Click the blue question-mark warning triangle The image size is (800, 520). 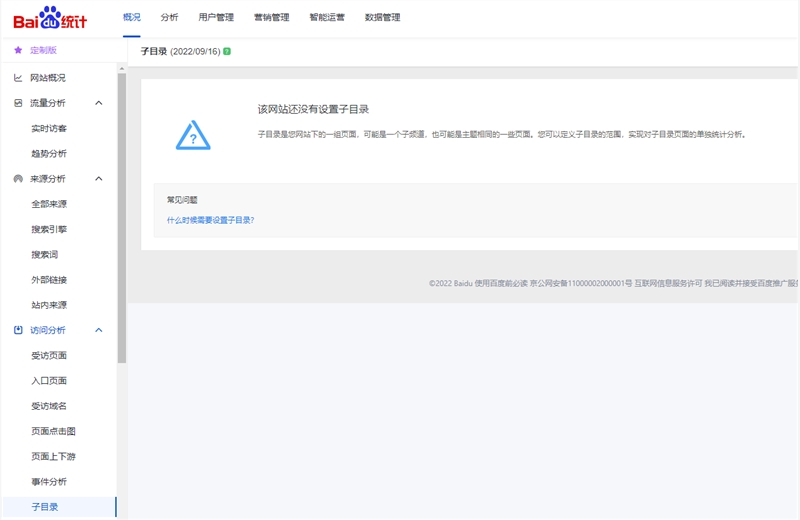[x=193, y=135]
